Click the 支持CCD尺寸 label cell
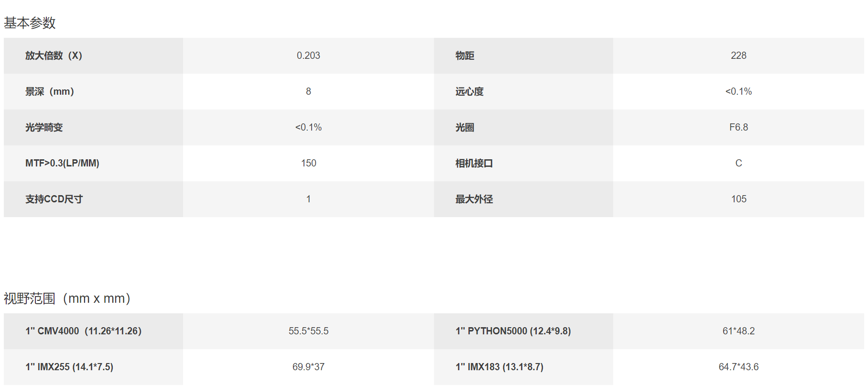 coord(93,199)
